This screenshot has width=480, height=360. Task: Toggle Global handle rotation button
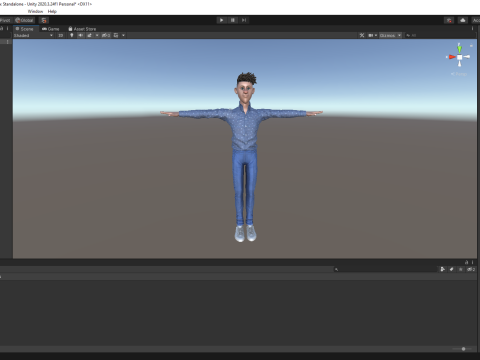pos(24,20)
